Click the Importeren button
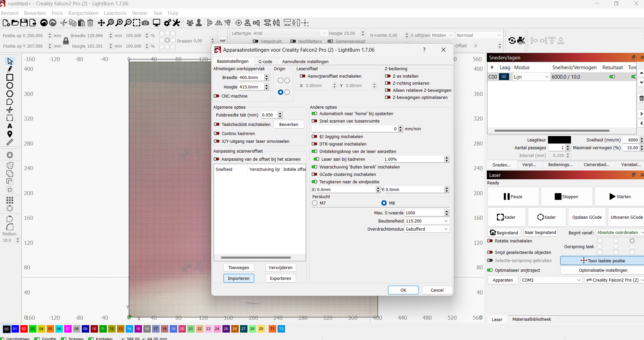This screenshot has width=644, height=340. 239,279
